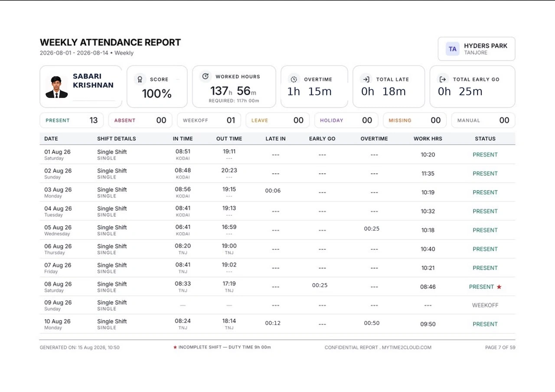The image size is (555, 392).
Task: Click work hours 11:35
Action: click(428, 174)
